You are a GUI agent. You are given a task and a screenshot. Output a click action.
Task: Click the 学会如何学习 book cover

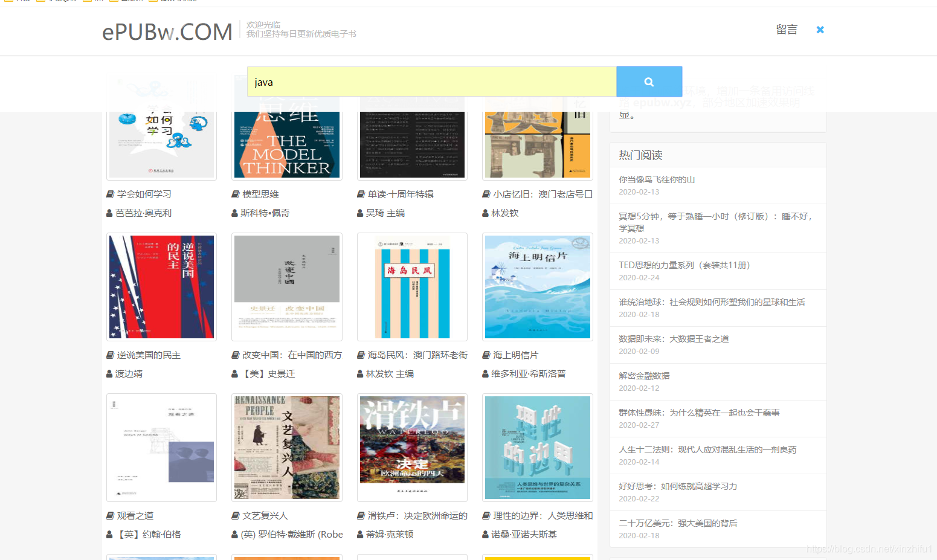[x=161, y=144]
